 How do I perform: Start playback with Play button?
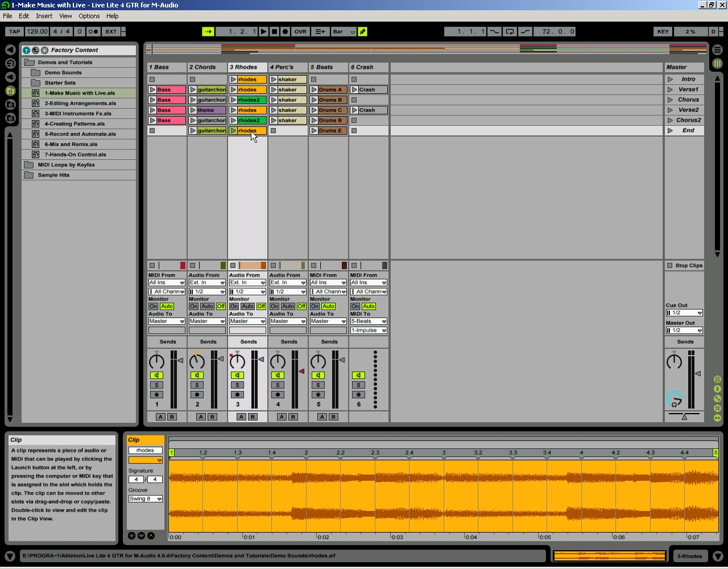coord(263,32)
